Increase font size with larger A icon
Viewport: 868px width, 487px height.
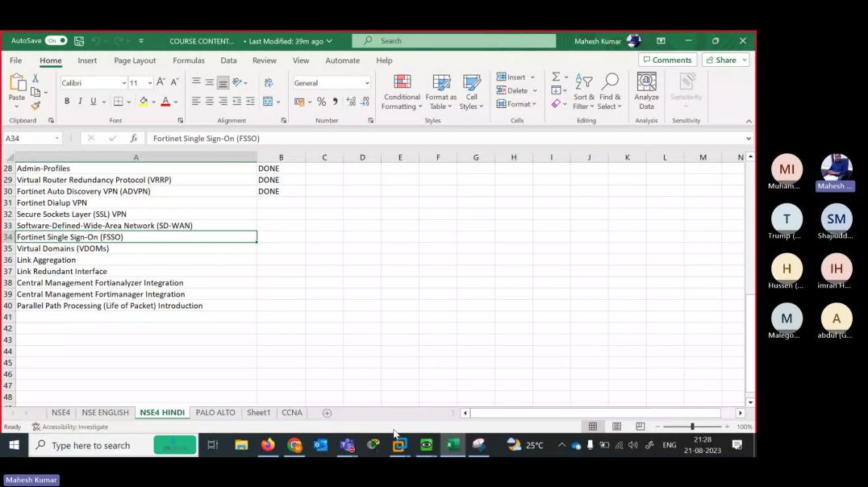coord(161,82)
